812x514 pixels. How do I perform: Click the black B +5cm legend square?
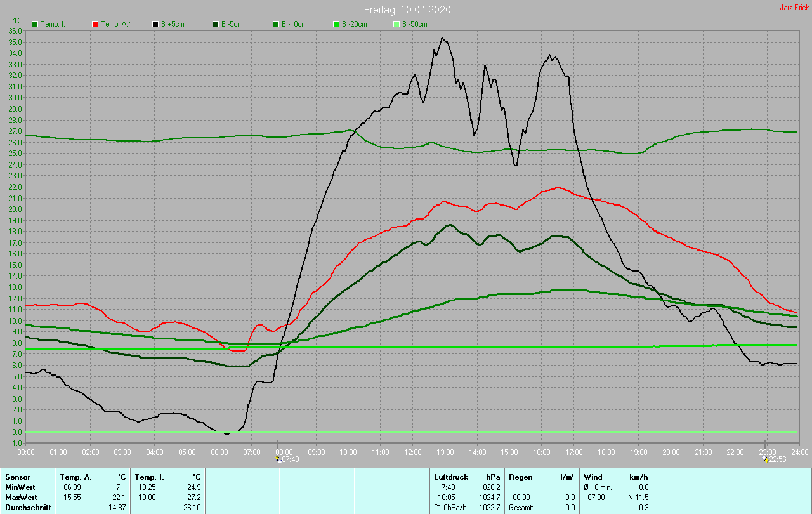click(155, 24)
